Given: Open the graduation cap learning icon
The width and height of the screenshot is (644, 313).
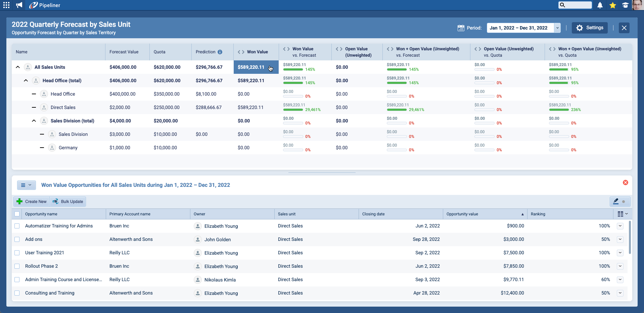Looking at the screenshot, I should point(625,5).
